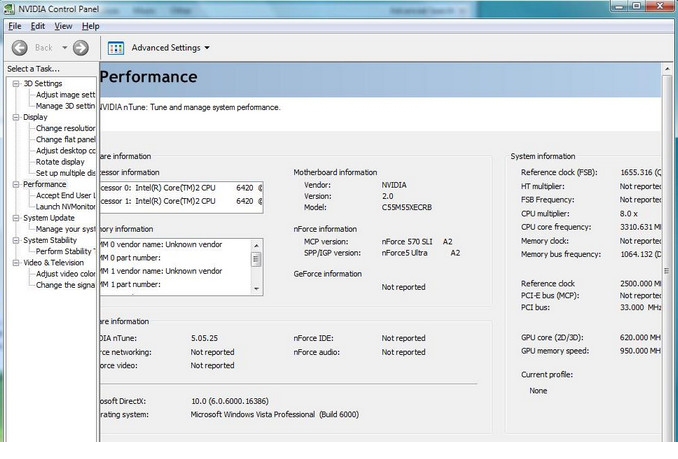Select Rotate display task
Viewport: 678px width, 459px height.
coord(60,162)
